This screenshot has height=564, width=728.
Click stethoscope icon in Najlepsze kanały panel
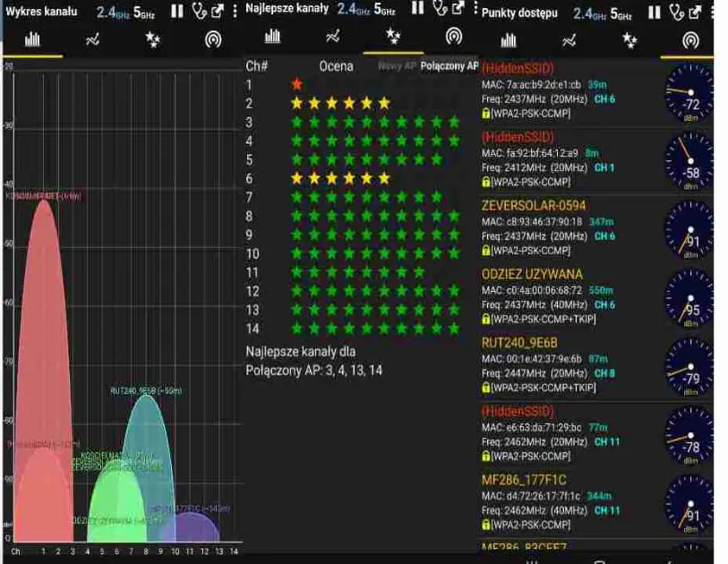point(439,9)
